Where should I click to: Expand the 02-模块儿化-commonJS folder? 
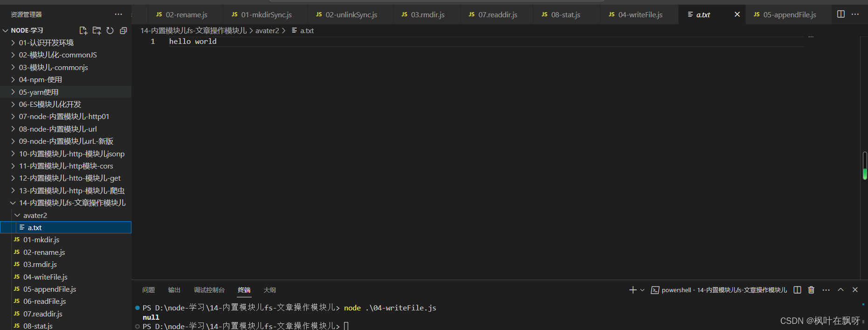coord(66,55)
